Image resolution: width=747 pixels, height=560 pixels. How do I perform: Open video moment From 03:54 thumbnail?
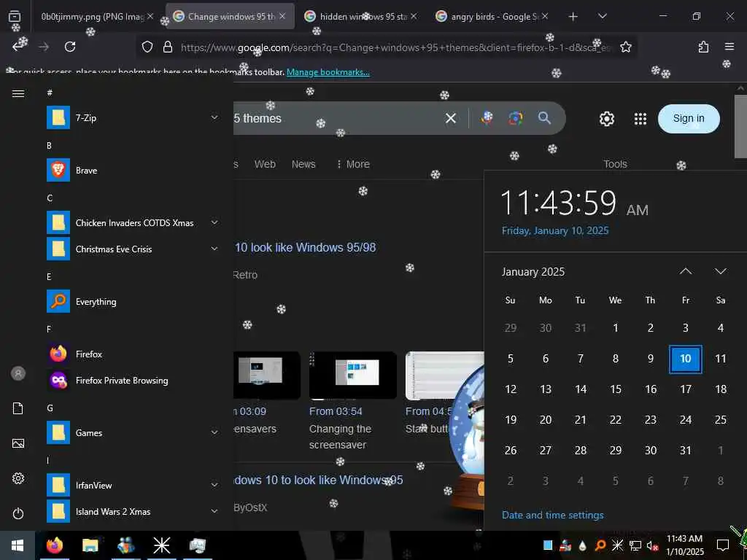coord(352,375)
